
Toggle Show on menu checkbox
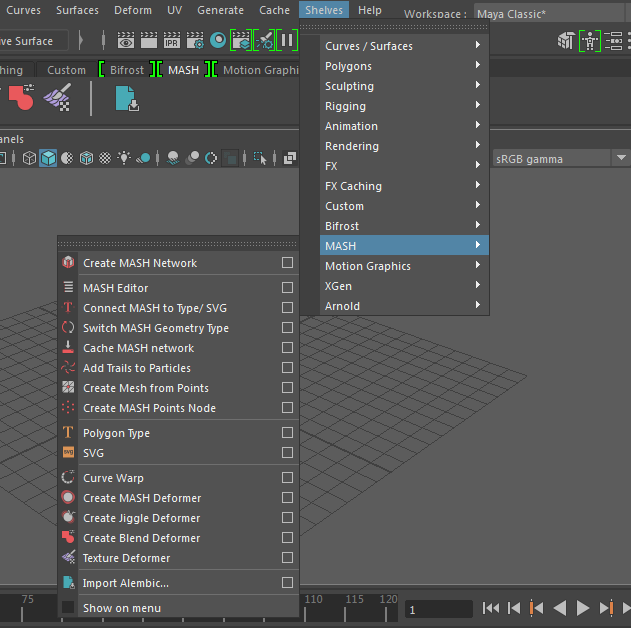coord(68,607)
